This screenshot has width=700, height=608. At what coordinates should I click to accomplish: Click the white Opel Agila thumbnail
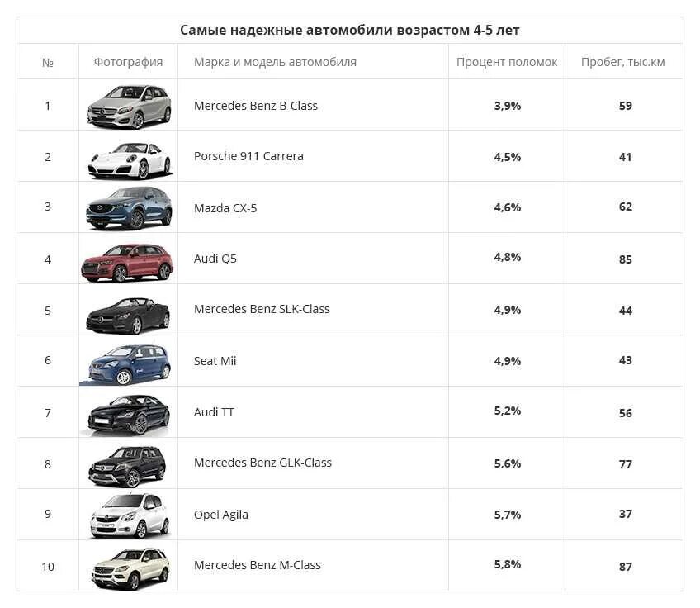click(130, 515)
